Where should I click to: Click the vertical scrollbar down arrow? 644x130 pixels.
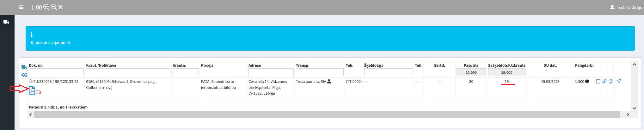(634, 108)
